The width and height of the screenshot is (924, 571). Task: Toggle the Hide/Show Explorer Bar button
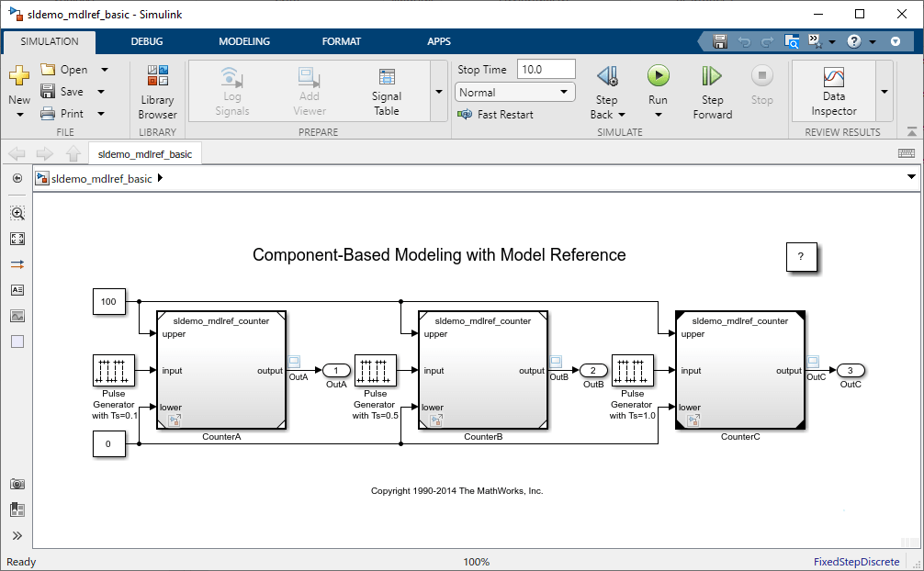pyautogui.click(x=17, y=178)
